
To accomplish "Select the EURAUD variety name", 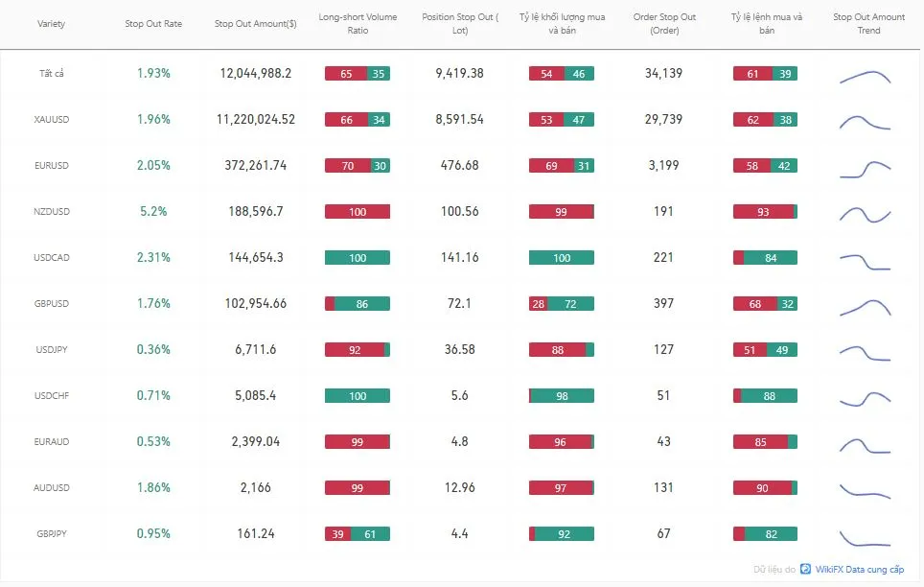I will click(x=51, y=441).
